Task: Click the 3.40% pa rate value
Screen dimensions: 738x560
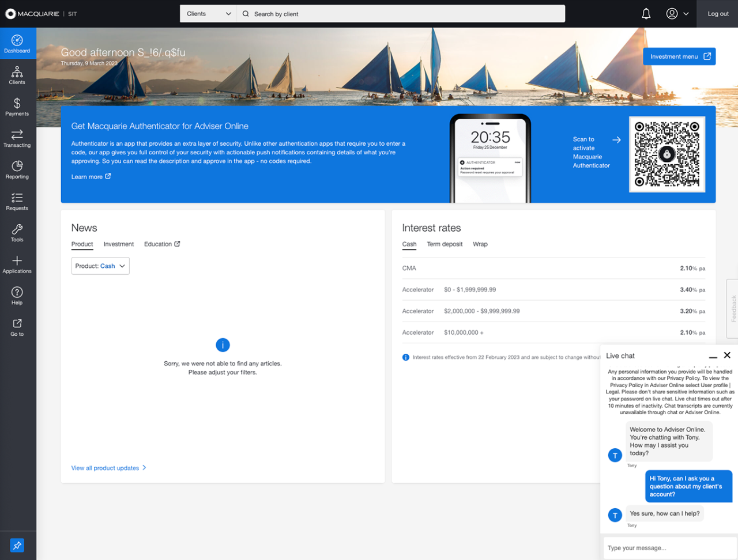Action: pyautogui.click(x=692, y=290)
